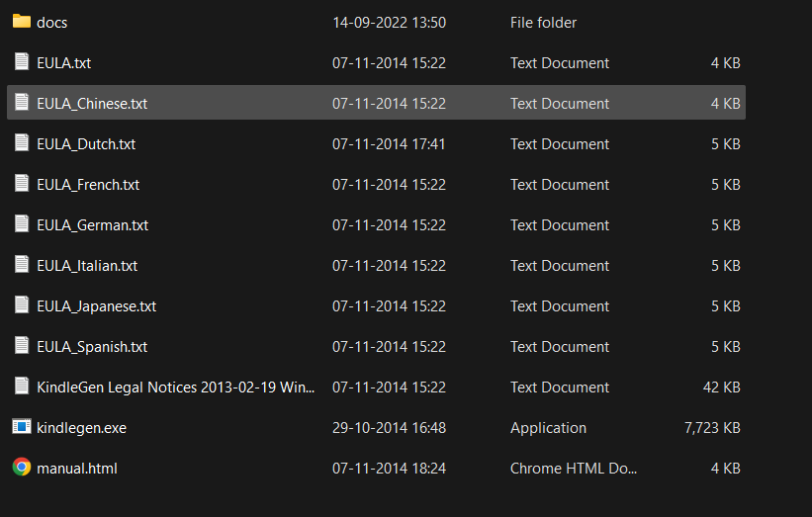Select the docs folder icon

coord(21,21)
